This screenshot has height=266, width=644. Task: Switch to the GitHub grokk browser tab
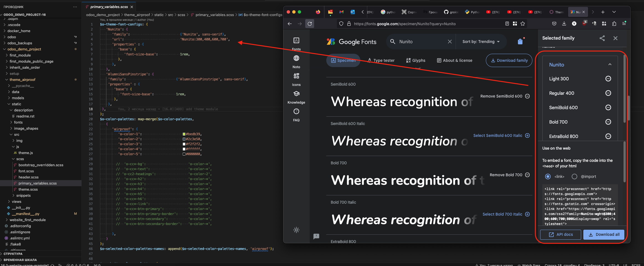click(451, 12)
